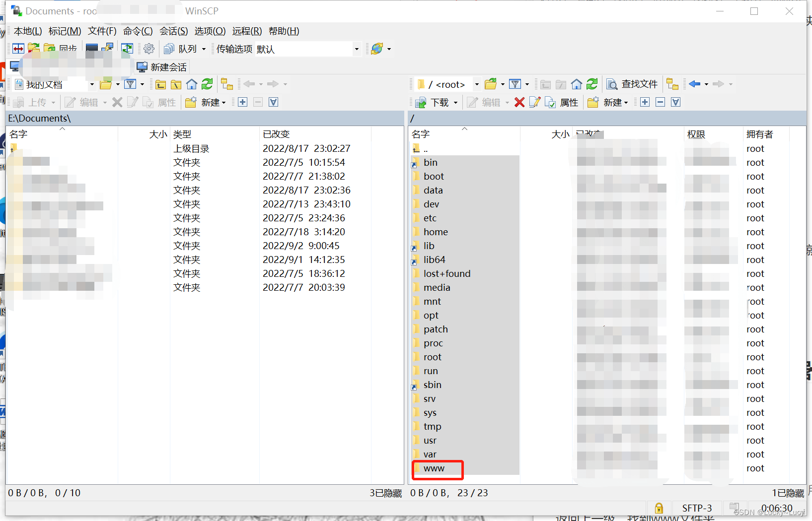The height and width of the screenshot is (521, 812).
Task: Go to remote home directory
Action: pos(577,84)
